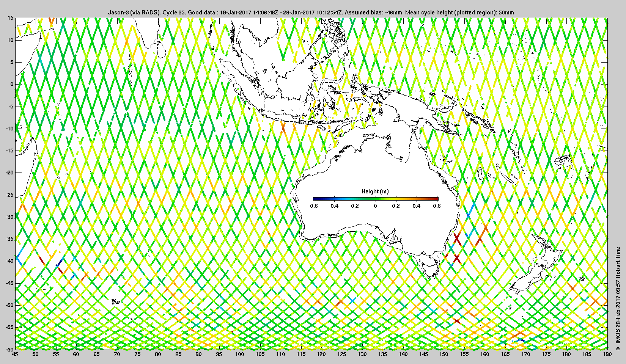
Task: Click latitude axis label 10
Action: (10, 40)
